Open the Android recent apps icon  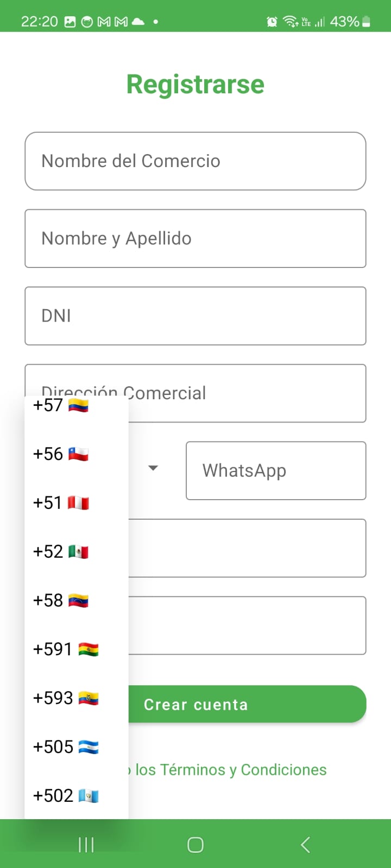point(86,845)
